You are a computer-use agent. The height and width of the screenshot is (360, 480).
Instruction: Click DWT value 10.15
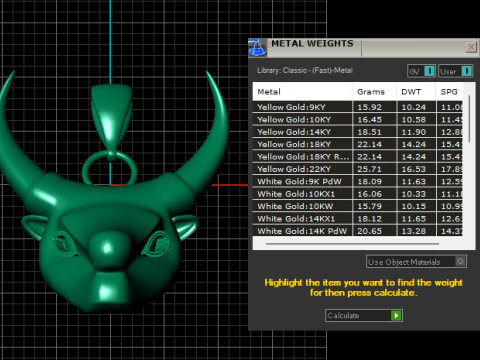pyautogui.click(x=413, y=206)
